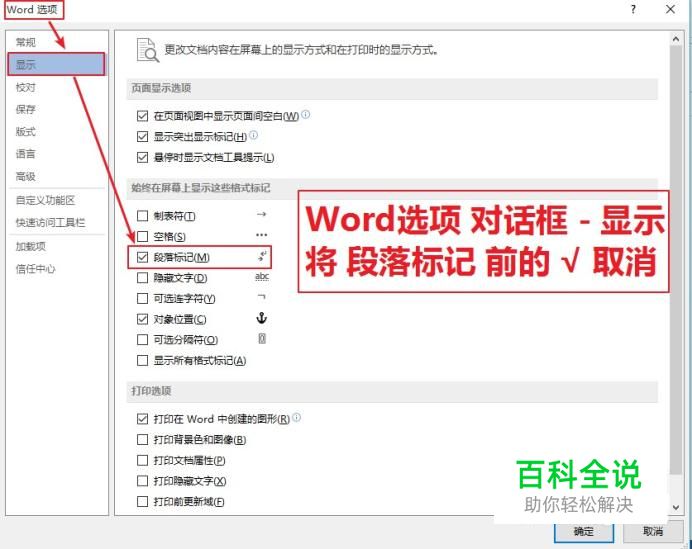Go to the 保存 category

click(x=26, y=109)
